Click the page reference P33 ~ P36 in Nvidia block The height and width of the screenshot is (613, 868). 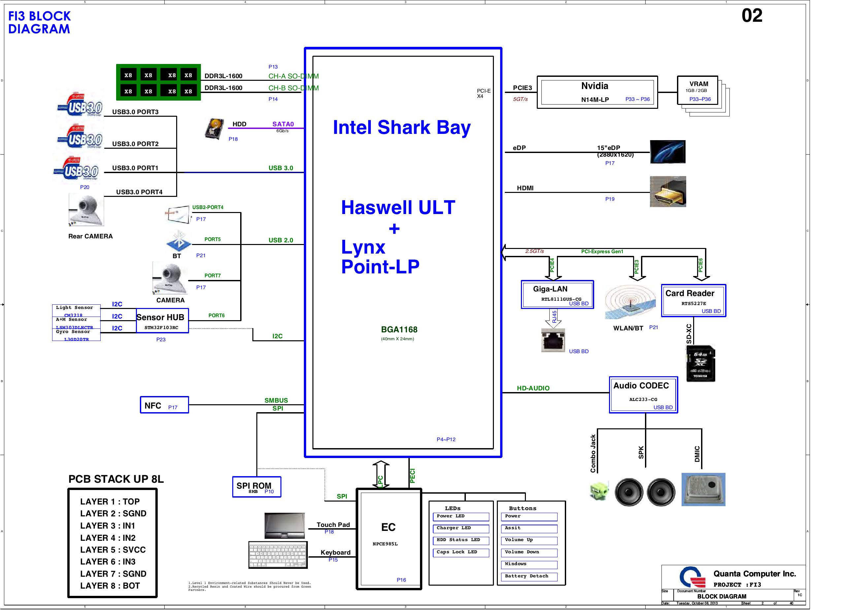point(637,99)
